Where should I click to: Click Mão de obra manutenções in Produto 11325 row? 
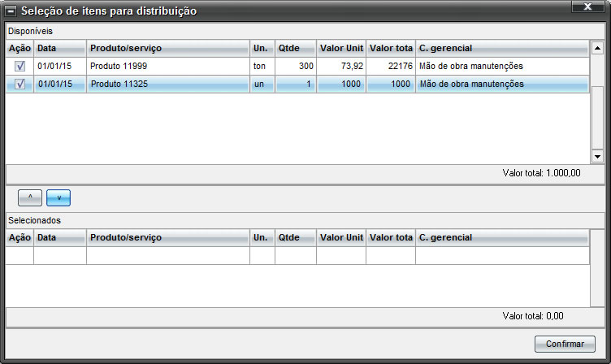tap(502, 84)
